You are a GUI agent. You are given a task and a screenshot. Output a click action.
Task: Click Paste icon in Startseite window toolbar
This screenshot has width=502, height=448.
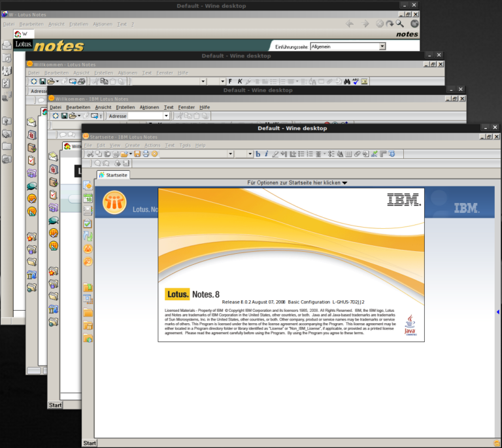[107, 154]
